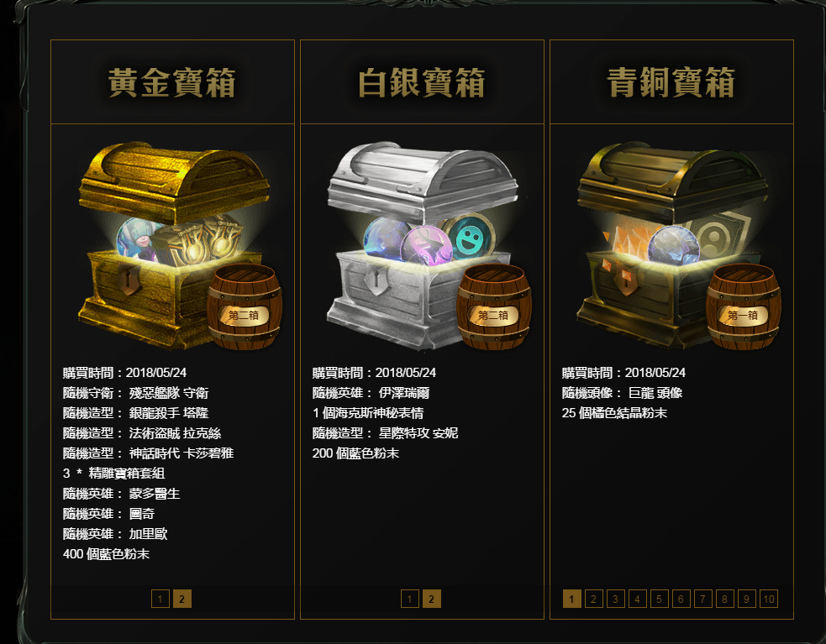The image size is (826, 644).
Task: Select the 青銅寶箱 header
Action: 671,82
